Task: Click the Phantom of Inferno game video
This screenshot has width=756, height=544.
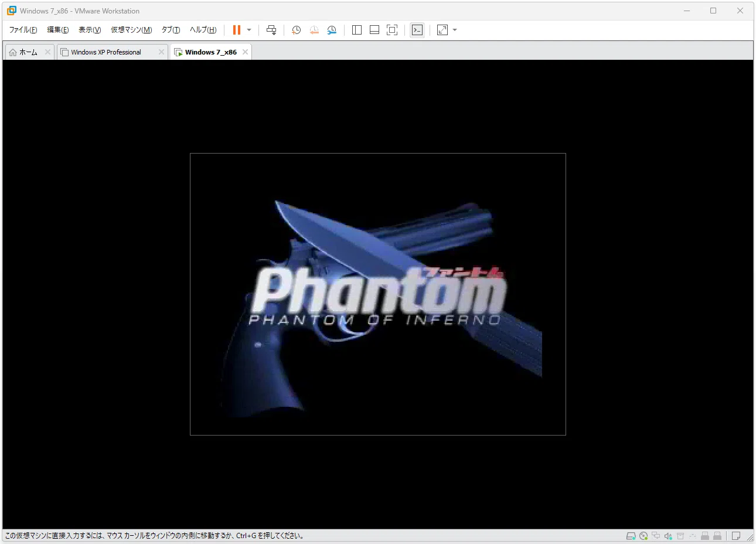Action: 378,294
